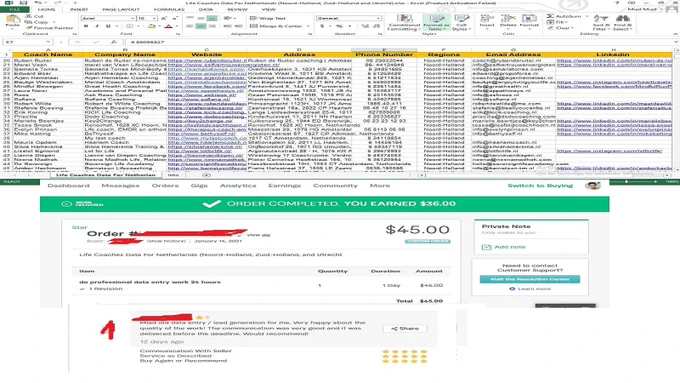Viewport: 680px width, 383px height.
Task: Toggle Bottom Align in Alignment group
Action: pos(212,19)
